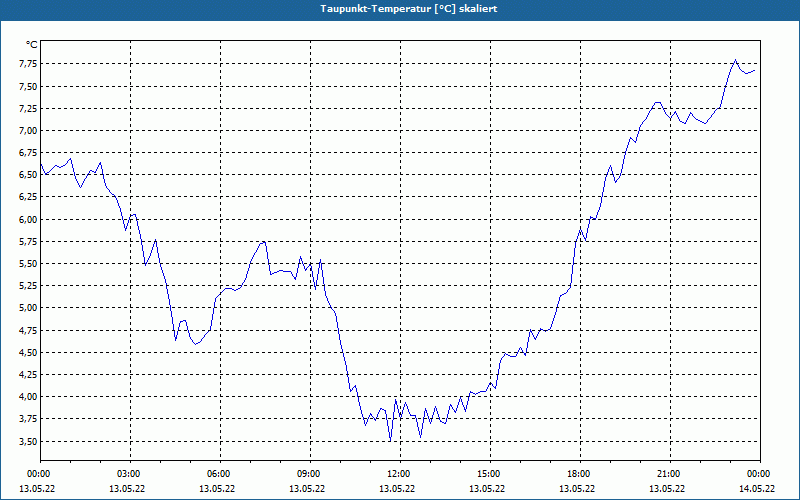Pick the 4,00 y-axis label
The image size is (800, 500).
tap(29, 396)
